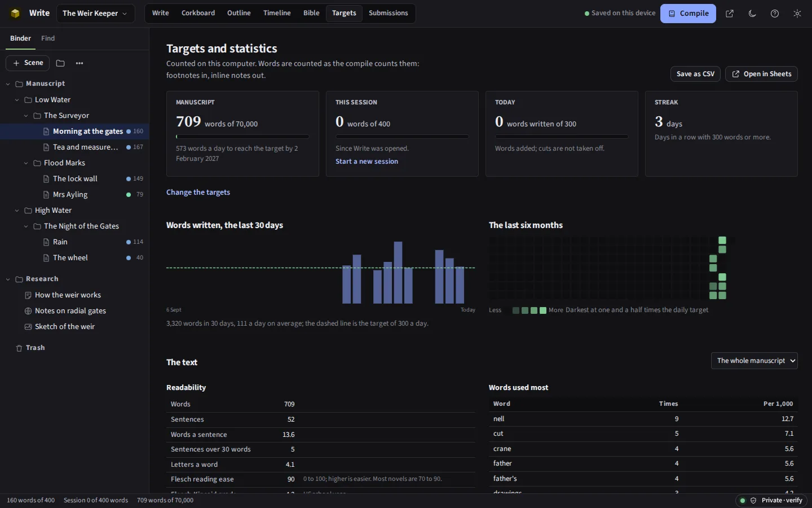Viewport: 812px width, 508px height.
Task: Click Open in Sheets
Action: tap(761, 74)
